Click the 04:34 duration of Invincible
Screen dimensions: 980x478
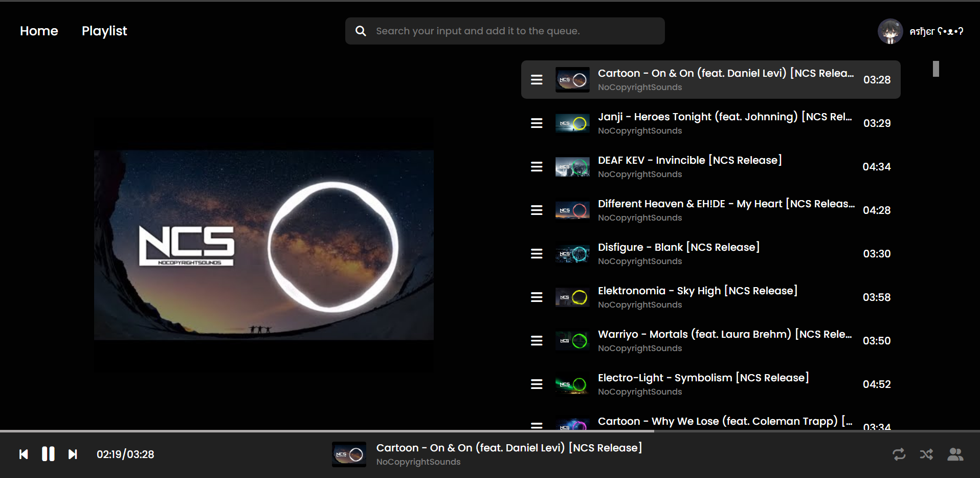[x=877, y=167]
